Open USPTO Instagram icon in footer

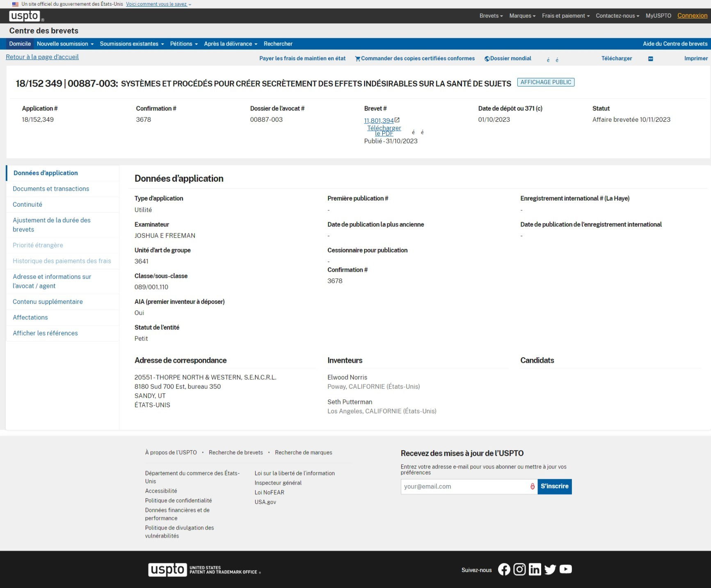(519, 569)
